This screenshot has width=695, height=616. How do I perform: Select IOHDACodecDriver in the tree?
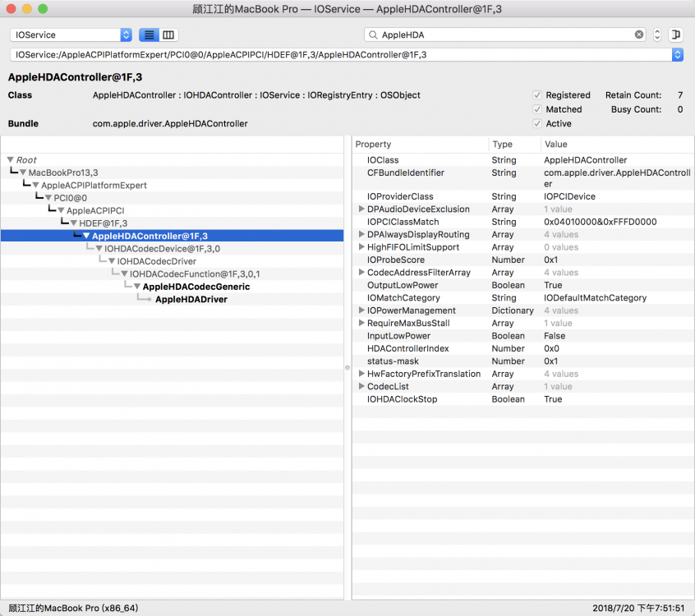156,261
